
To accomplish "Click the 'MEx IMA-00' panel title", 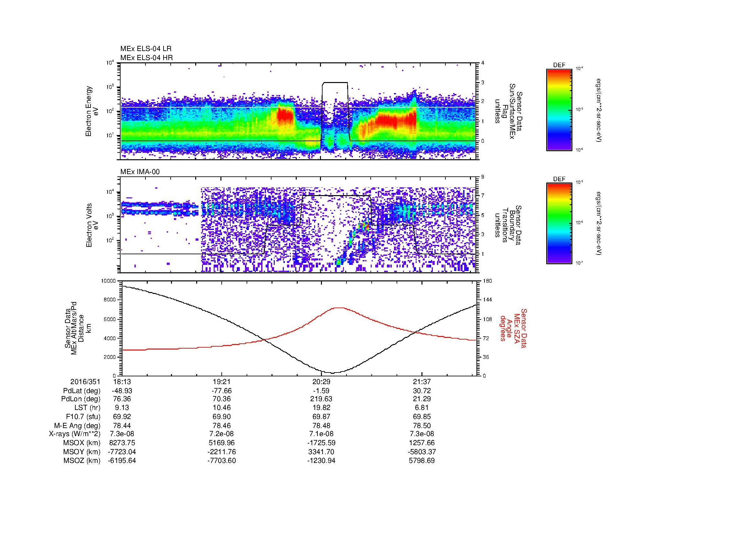I will pyautogui.click(x=140, y=172).
